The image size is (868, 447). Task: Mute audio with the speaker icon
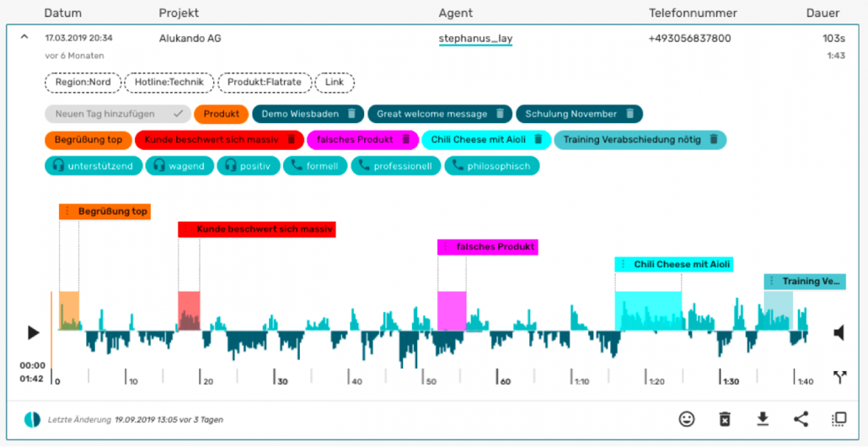pyautogui.click(x=839, y=332)
